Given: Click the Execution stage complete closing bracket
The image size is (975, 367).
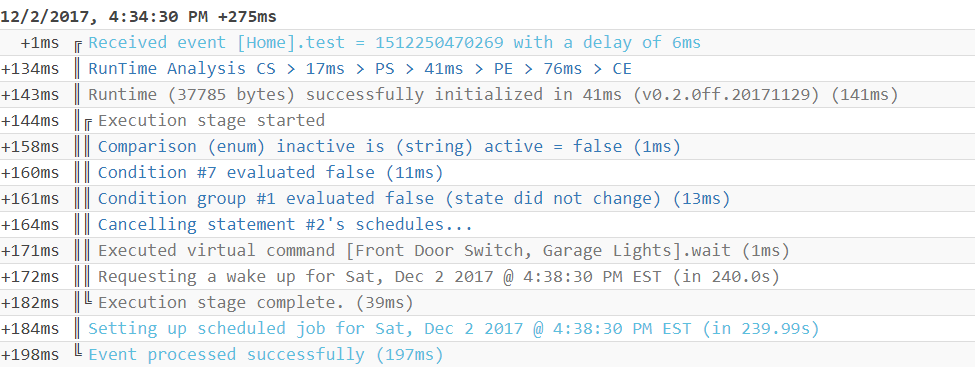Looking at the screenshot, I should 88,302.
